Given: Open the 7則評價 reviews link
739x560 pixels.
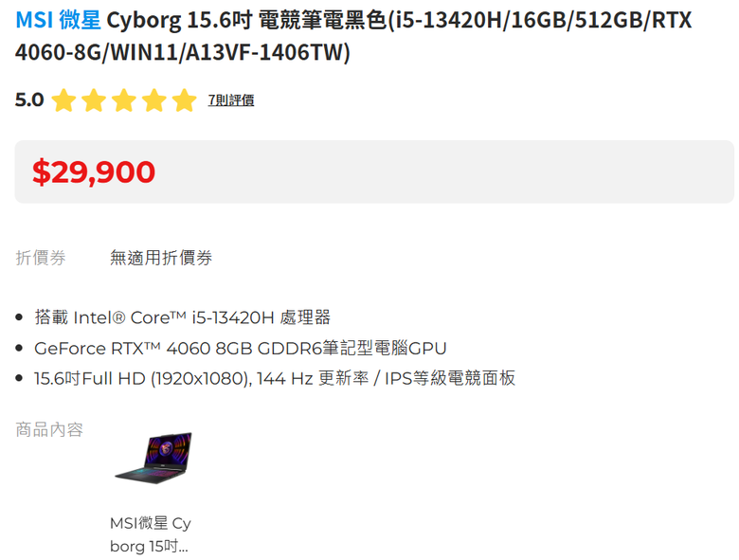Looking at the screenshot, I should click(x=231, y=99).
